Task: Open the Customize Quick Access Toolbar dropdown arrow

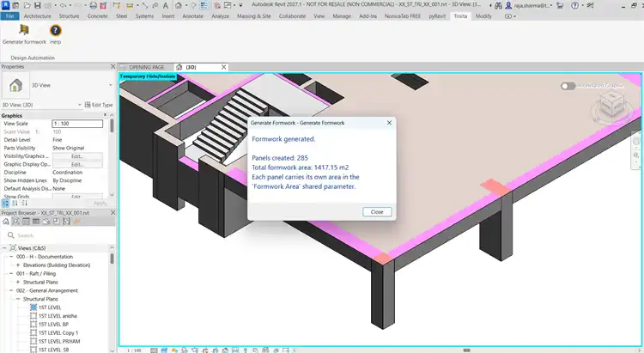Action: (240, 5)
